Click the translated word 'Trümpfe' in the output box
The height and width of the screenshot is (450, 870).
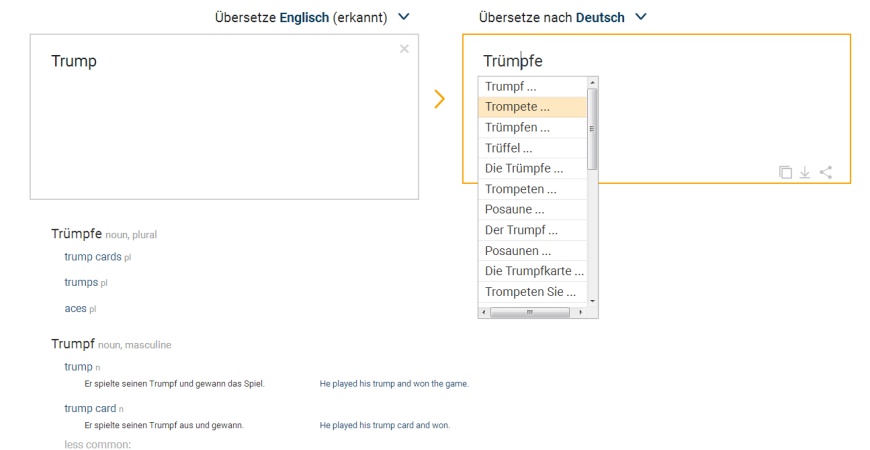point(513,60)
